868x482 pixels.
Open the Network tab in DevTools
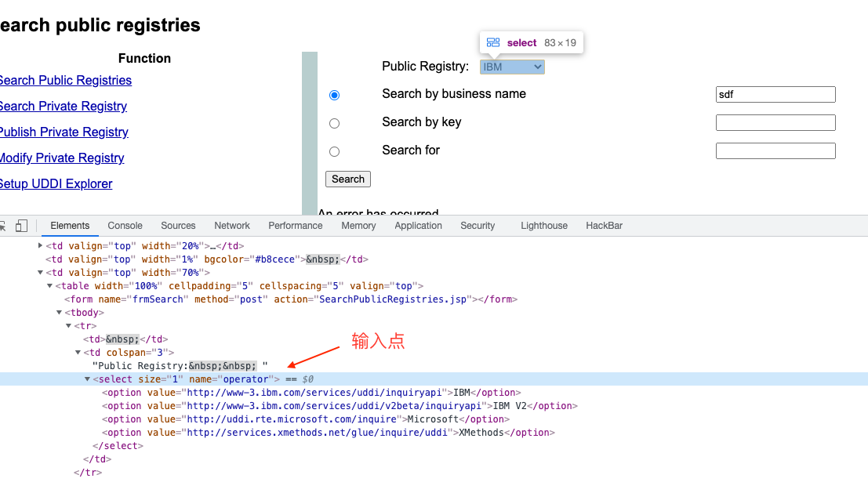click(232, 226)
